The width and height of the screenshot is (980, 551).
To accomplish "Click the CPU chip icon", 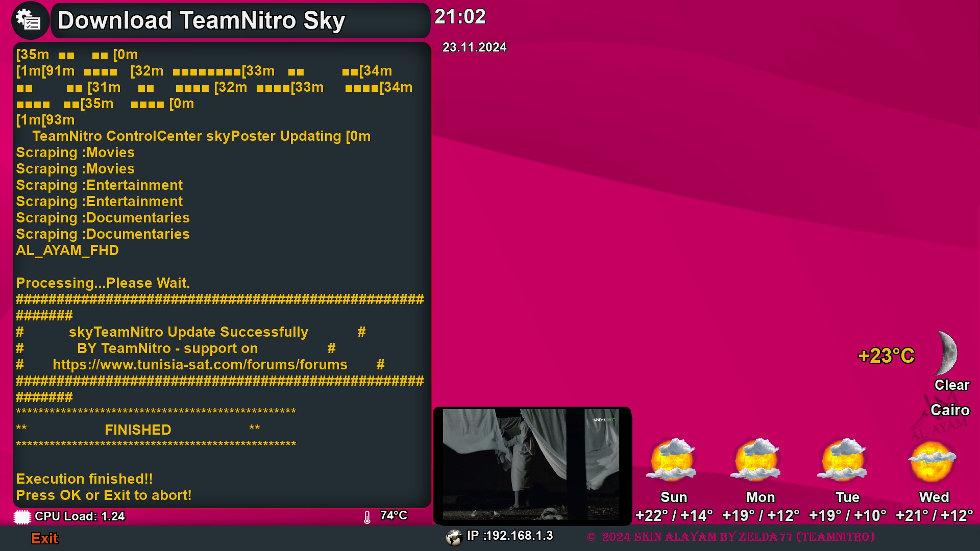I will 22,517.
